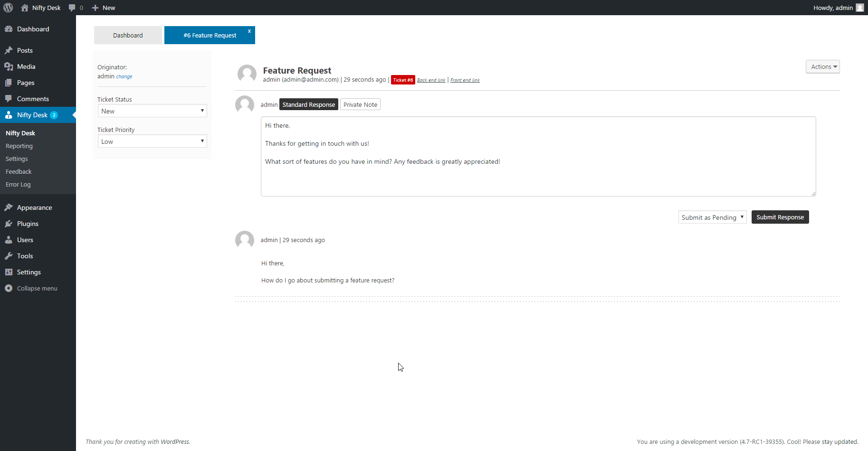The width and height of the screenshot is (868, 451).
Task: Open the Ticket Priority dropdown
Action: click(152, 141)
